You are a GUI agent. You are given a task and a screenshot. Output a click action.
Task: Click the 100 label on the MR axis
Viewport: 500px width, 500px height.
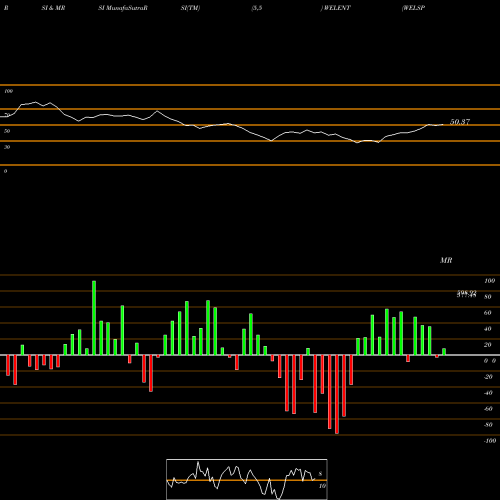tap(490, 281)
